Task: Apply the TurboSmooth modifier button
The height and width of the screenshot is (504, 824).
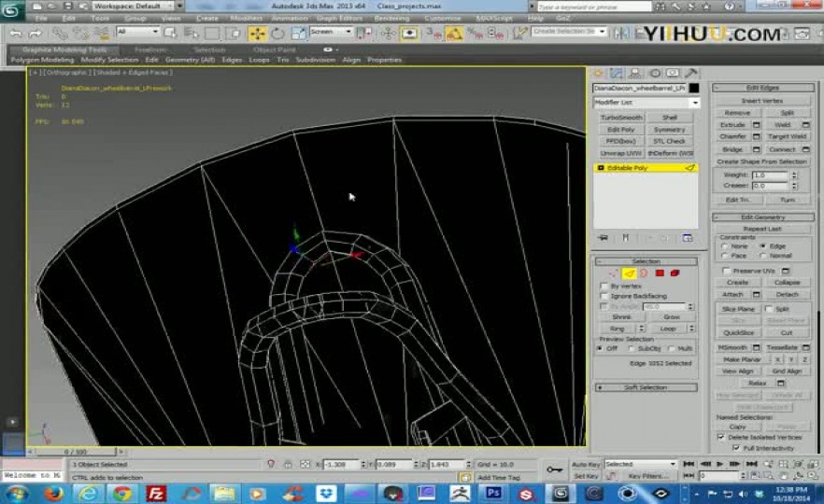Action: pyautogui.click(x=621, y=118)
